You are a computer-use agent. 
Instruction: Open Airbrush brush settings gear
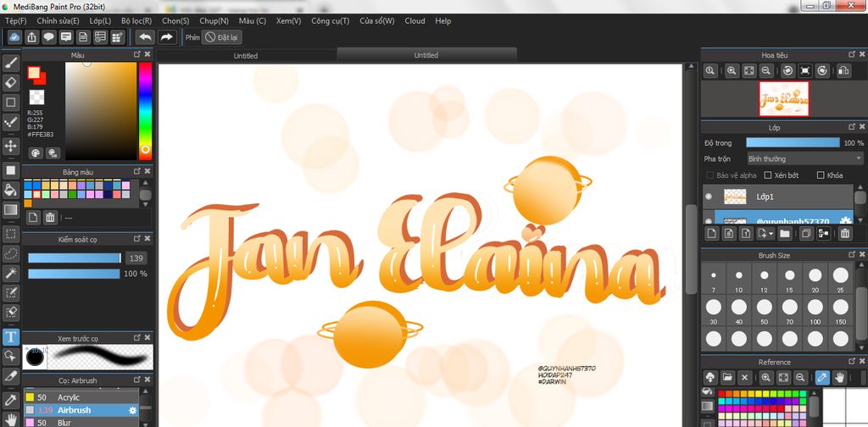click(x=132, y=410)
